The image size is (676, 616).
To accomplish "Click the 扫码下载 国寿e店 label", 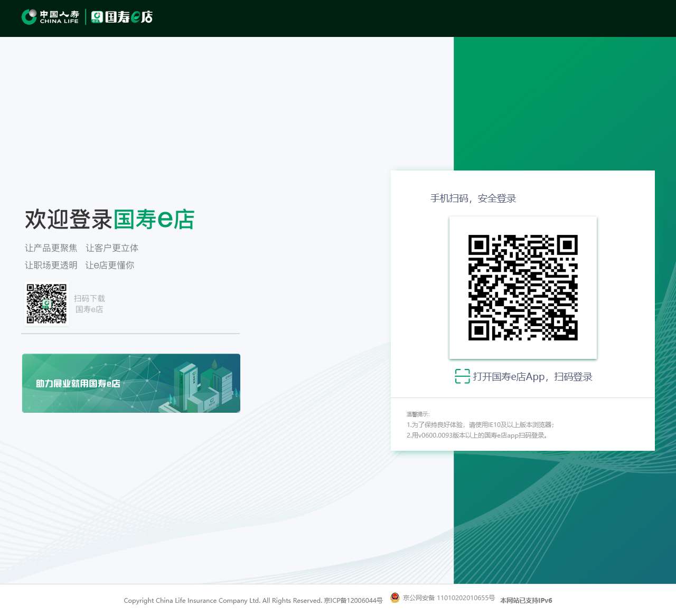I will click(x=89, y=304).
